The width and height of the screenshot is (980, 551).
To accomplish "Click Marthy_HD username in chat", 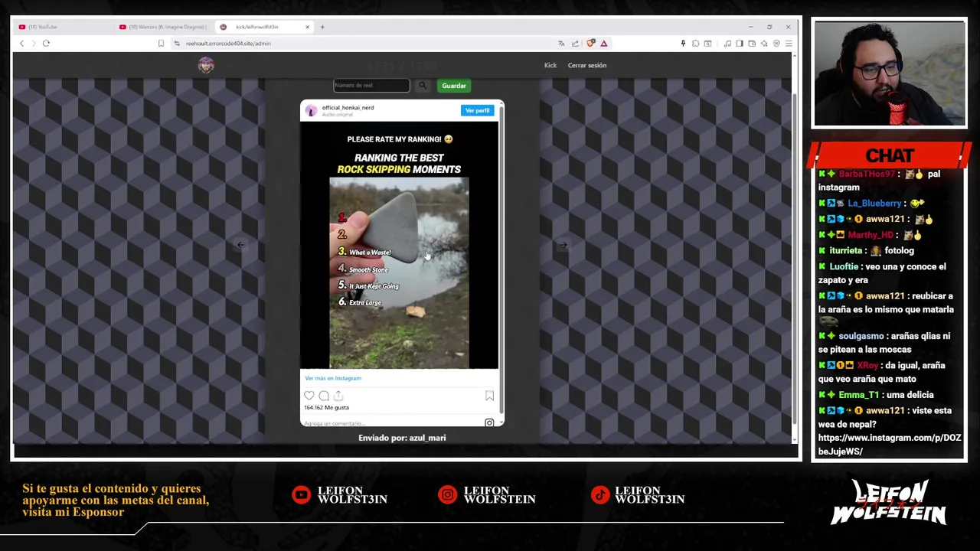I will [x=871, y=235].
